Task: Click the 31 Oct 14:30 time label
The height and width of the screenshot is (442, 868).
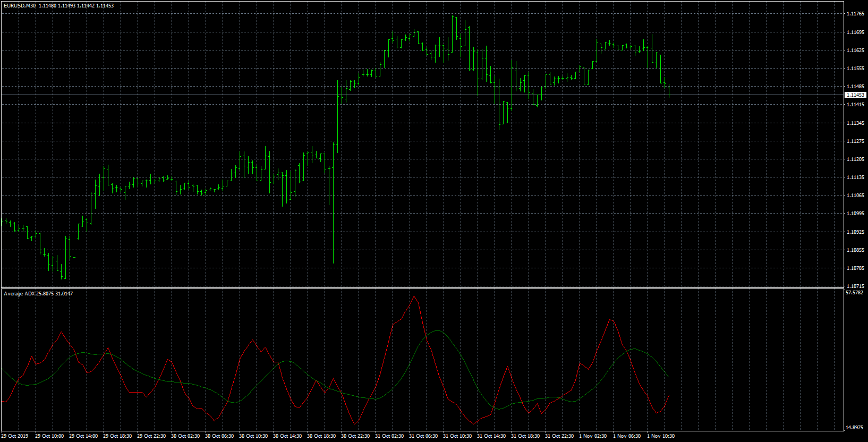Action: click(491, 436)
